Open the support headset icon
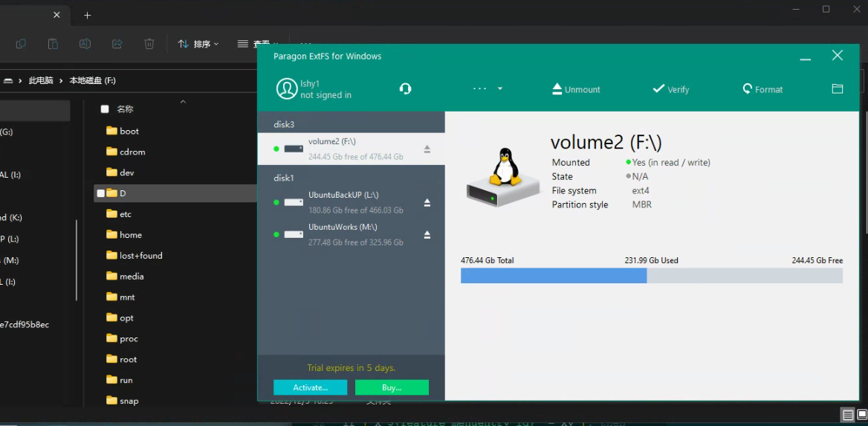The height and width of the screenshot is (426, 868). click(x=405, y=88)
